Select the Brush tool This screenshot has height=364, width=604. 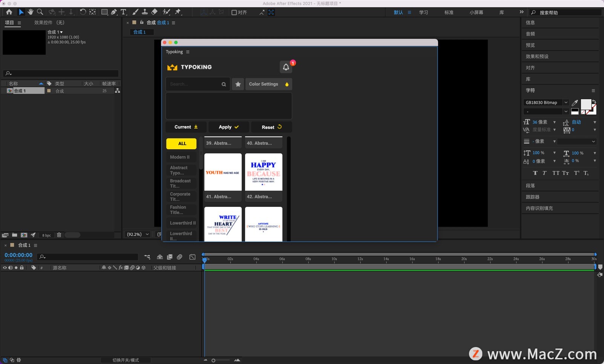point(135,12)
